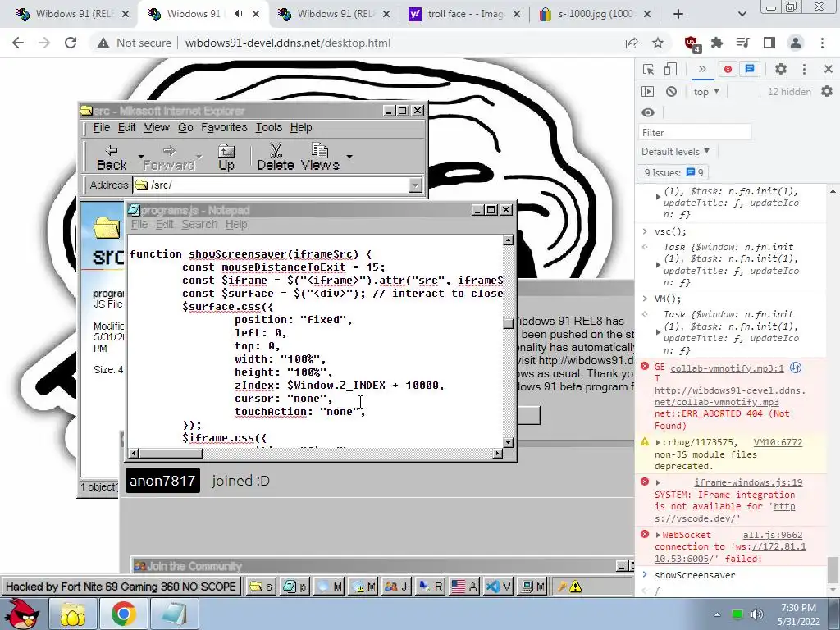
Task: Open collab-vmnotify.mp3:1 source link
Action: tap(727, 368)
